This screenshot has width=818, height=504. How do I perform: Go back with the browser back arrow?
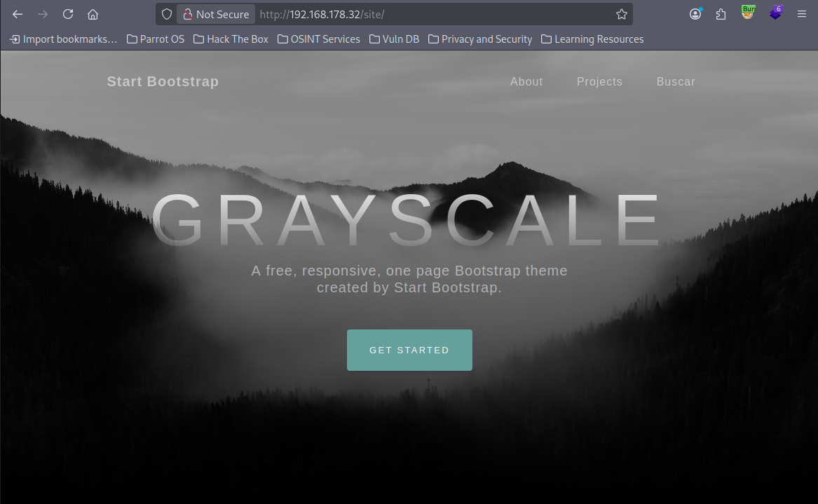click(18, 14)
